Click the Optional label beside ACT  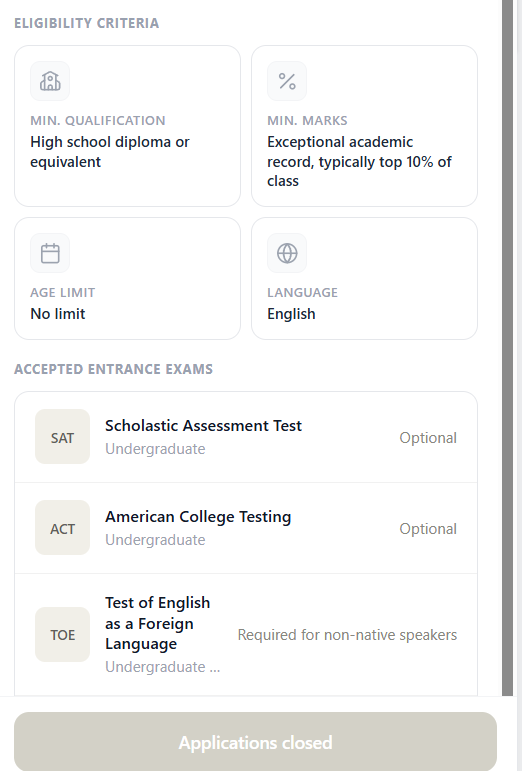pyautogui.click(x=428, y=529)
